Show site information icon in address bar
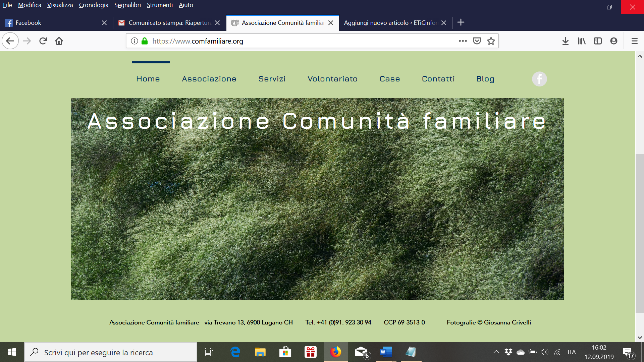The height and width of the screenshot is (362, 644). pyautogui.click(x=135, y=41)
